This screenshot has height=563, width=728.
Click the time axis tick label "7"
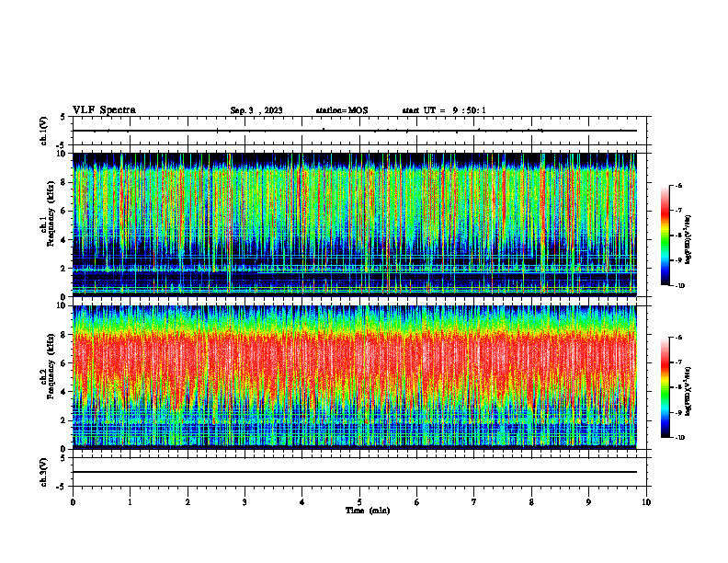[x=474, y=502]
